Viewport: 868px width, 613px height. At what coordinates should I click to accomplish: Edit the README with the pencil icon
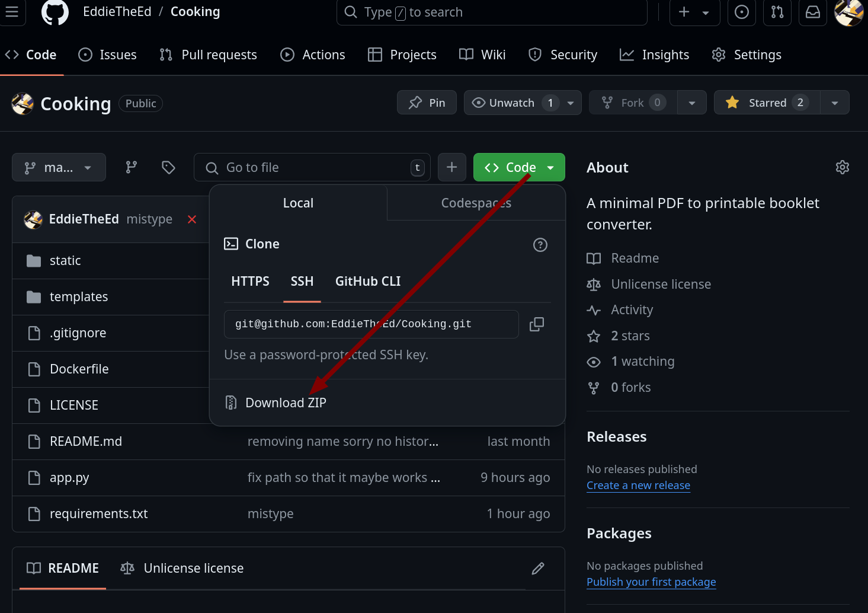pos(538,569)
